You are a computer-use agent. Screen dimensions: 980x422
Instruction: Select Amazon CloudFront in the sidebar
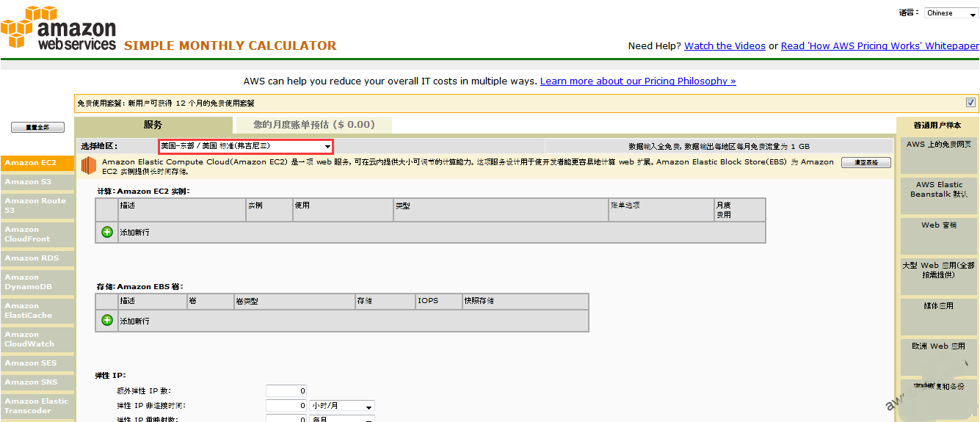(x=37, y=234)
